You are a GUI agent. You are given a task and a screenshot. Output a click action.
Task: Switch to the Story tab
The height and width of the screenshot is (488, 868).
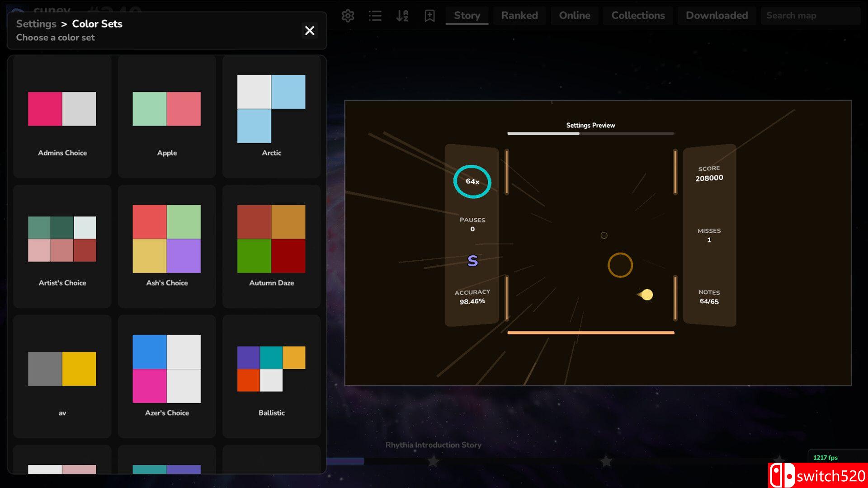467,15
